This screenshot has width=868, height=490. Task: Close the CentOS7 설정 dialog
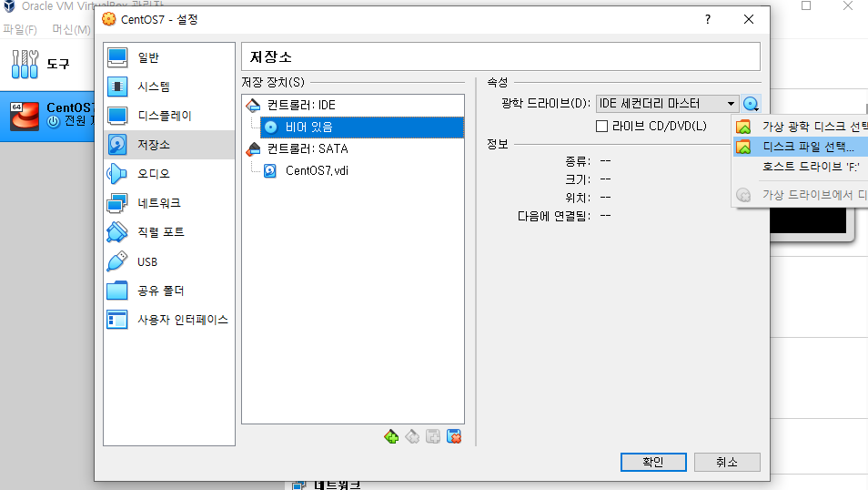[x=749, y=19]
